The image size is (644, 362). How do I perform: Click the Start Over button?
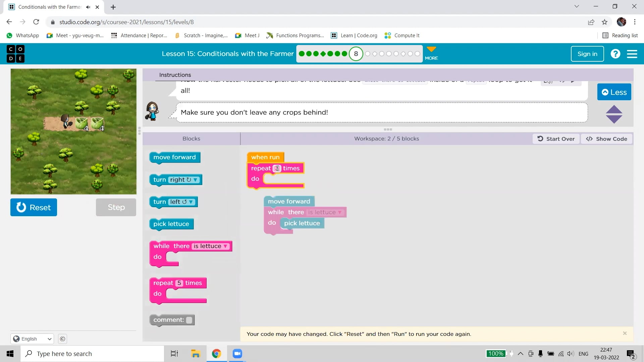pyautogui.click(x=556, y=139)
